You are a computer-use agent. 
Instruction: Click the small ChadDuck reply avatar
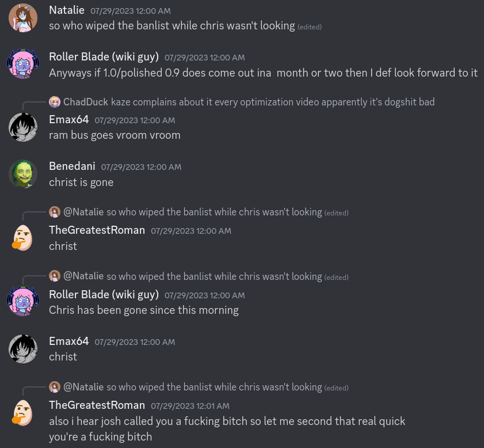pos(55,102)
